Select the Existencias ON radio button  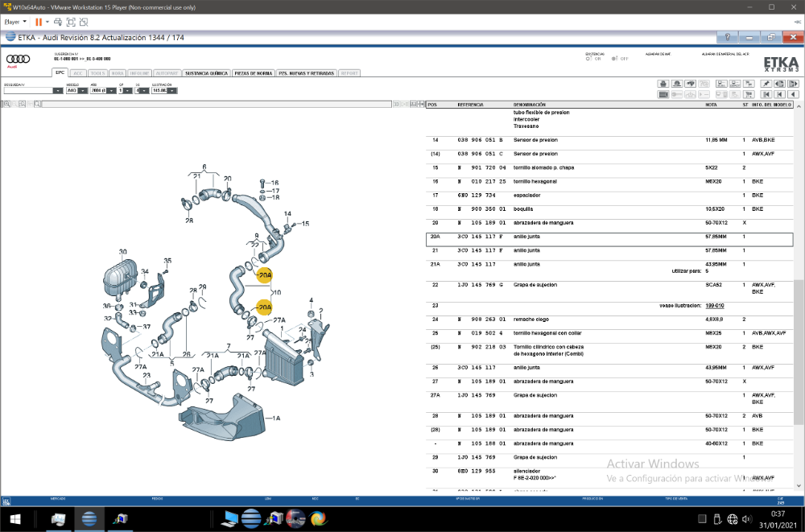tap(588, 59)
